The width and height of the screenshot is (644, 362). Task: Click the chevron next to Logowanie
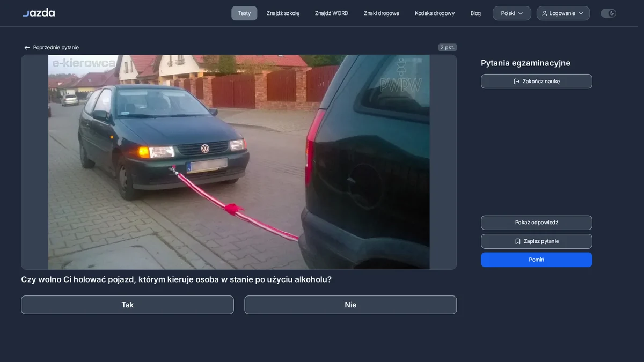(581, 13)
